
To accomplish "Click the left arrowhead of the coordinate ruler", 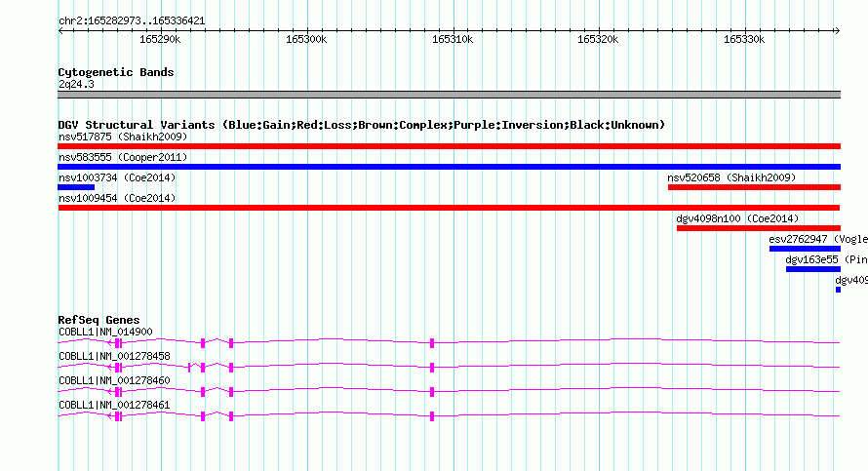I will pyautogui.click(x=61, y=30).
